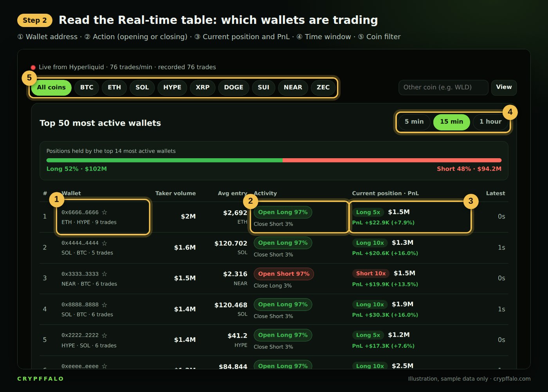548x392 pixels.
Task: Click the Long 5x badge for $1.2M position
Action: click(x=368, y=335)
